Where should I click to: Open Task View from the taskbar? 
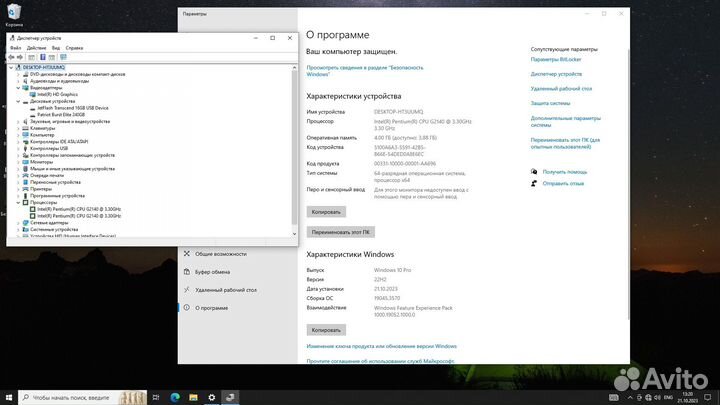[x=156, y=397]
